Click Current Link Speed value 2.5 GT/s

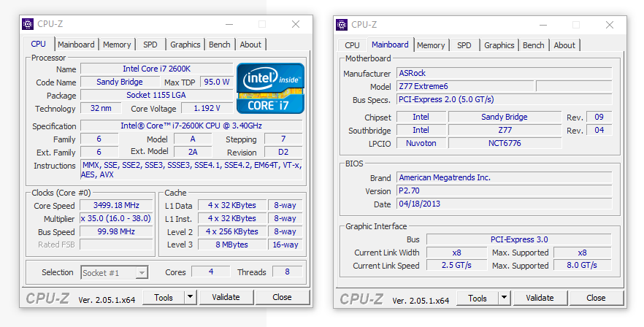point(457,266)
